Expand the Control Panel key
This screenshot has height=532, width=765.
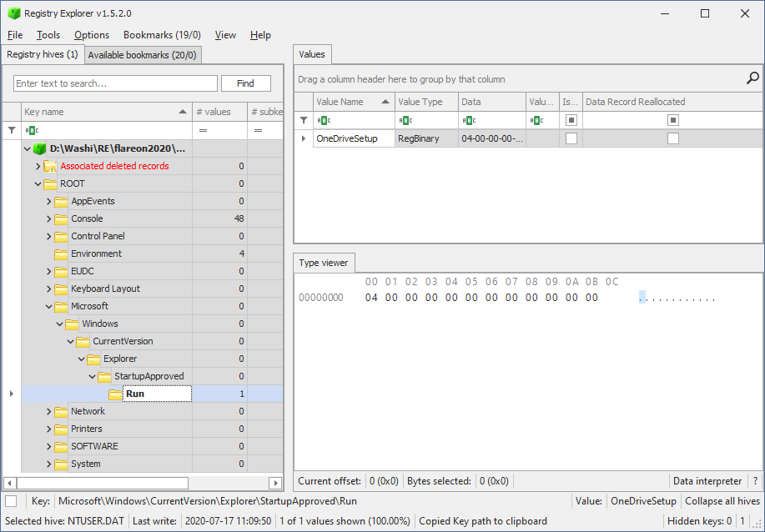(48, 237)
